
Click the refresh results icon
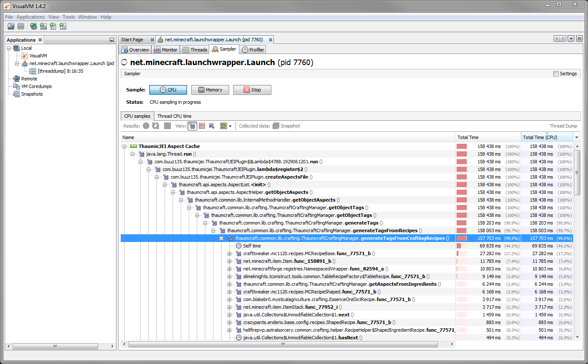pos(156,126)
